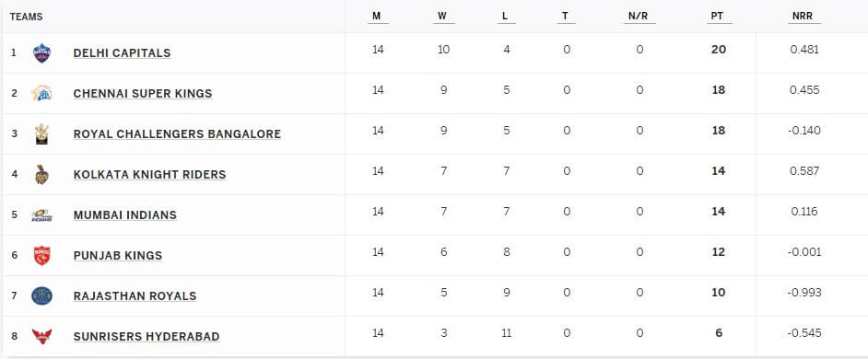The height and width of the screenshot is (359, 868).
Task: Click the W wins column header
Action: [x=441, y=17]
